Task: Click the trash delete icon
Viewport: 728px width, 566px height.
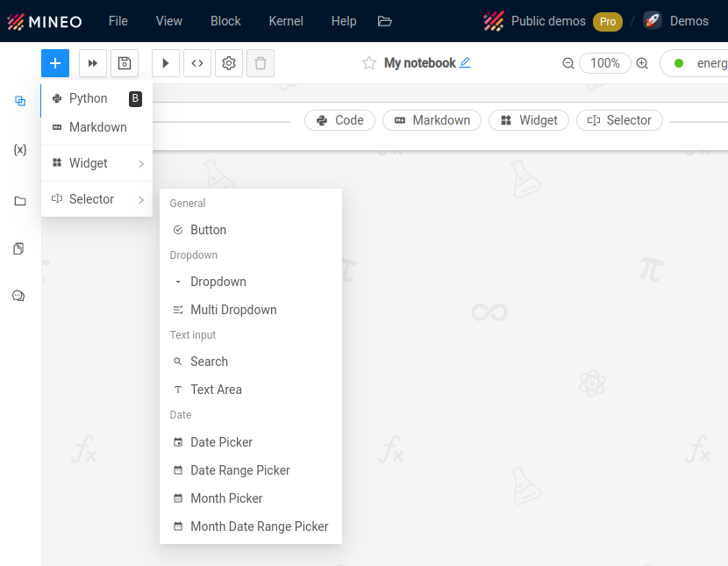Action: [261, 63]
